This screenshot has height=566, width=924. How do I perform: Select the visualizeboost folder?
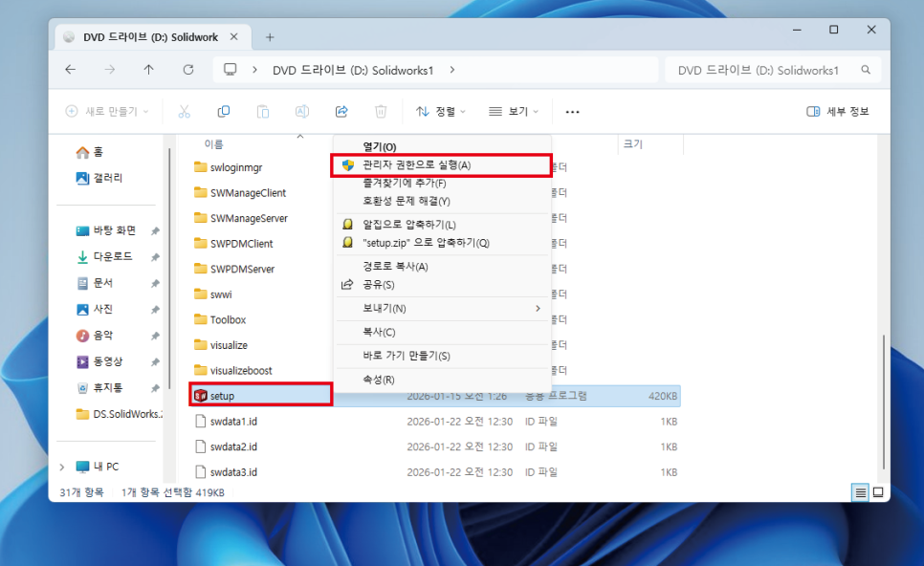pyautogui.click(x=240, y=370)
